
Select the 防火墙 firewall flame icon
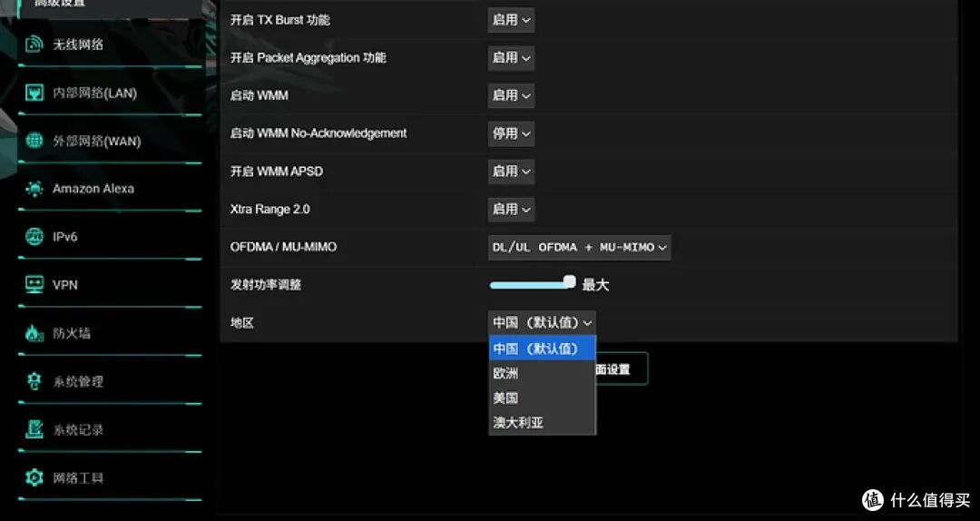(34, 333)
